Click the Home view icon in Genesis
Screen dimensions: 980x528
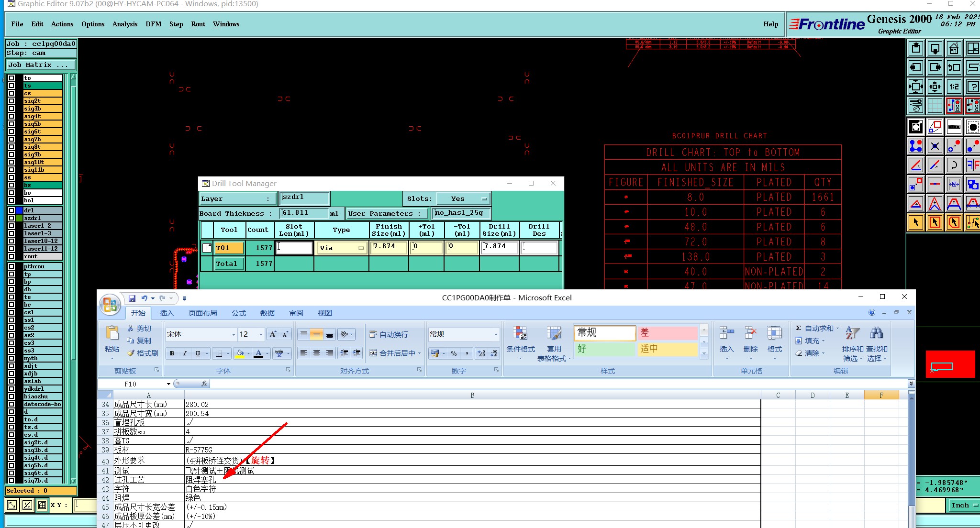pyautogui.click(x=954, y=48)
